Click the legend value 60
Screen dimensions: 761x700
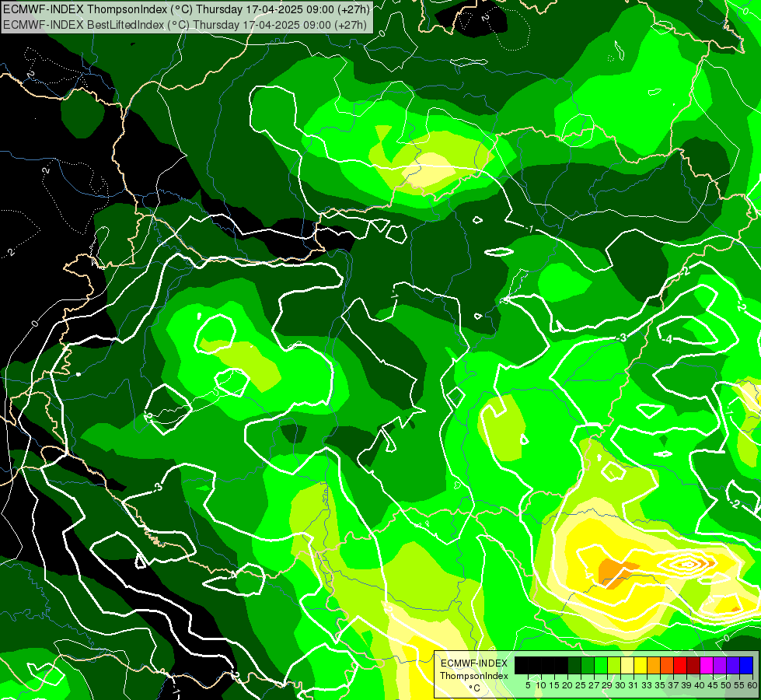752,685
